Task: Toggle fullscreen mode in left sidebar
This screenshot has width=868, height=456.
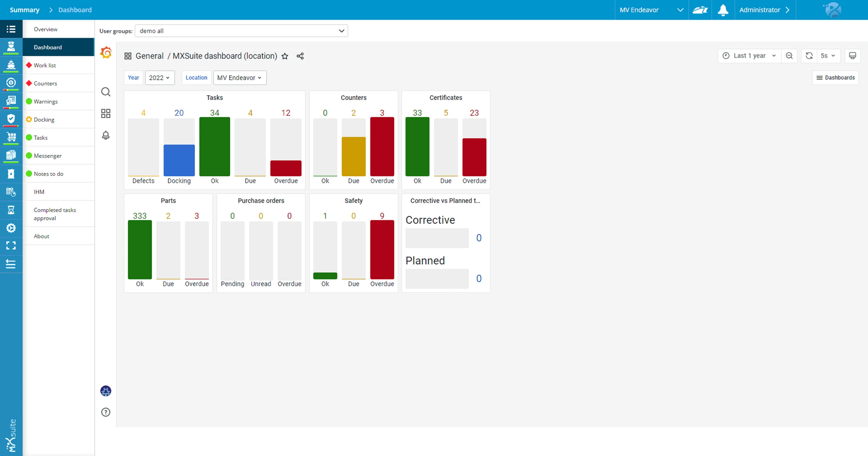Action: click(11, 246)
